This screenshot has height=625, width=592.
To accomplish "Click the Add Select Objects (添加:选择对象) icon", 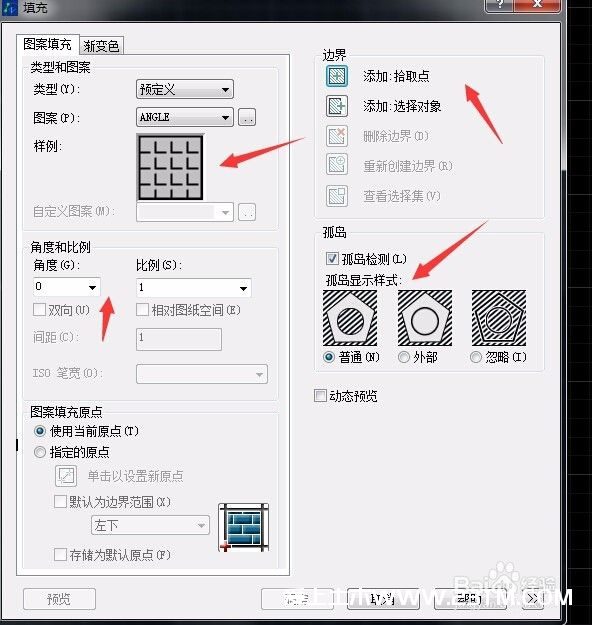I will coord(336,106).
